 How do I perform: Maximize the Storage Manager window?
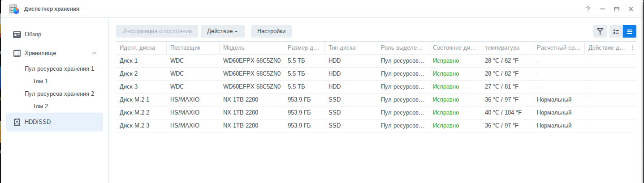(x=616, y=9)
